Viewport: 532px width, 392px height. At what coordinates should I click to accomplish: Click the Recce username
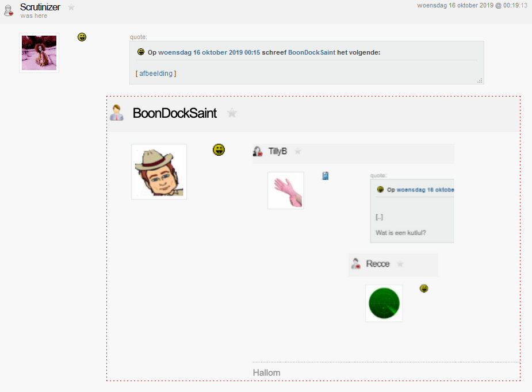tap(378, 264)
